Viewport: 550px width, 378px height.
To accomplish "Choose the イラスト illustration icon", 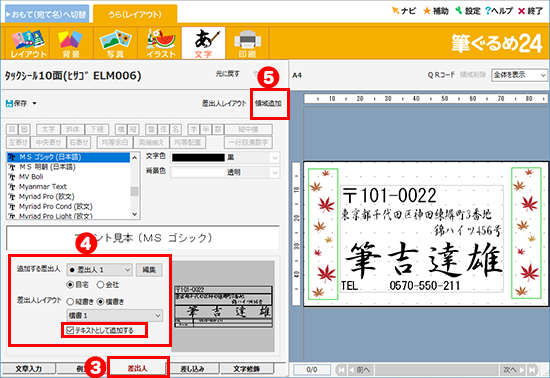I will [x=160, y=43].
